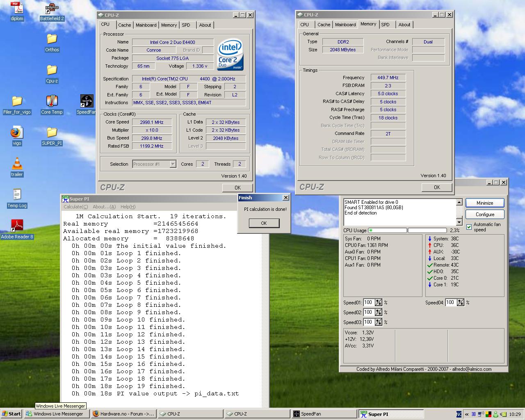Screen dimensions: 525x420
Task: Open Help menu in Super PI
Action: (128, 207)
